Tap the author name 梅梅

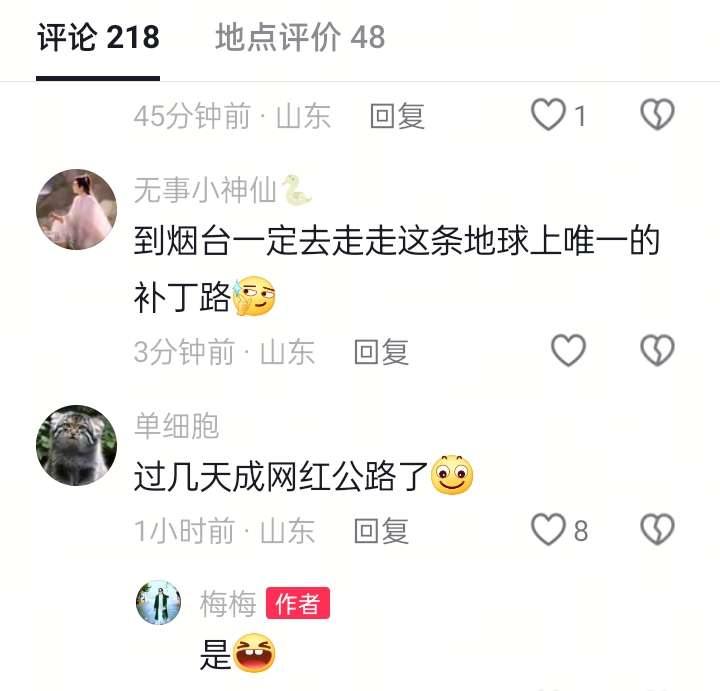(228, 603)
